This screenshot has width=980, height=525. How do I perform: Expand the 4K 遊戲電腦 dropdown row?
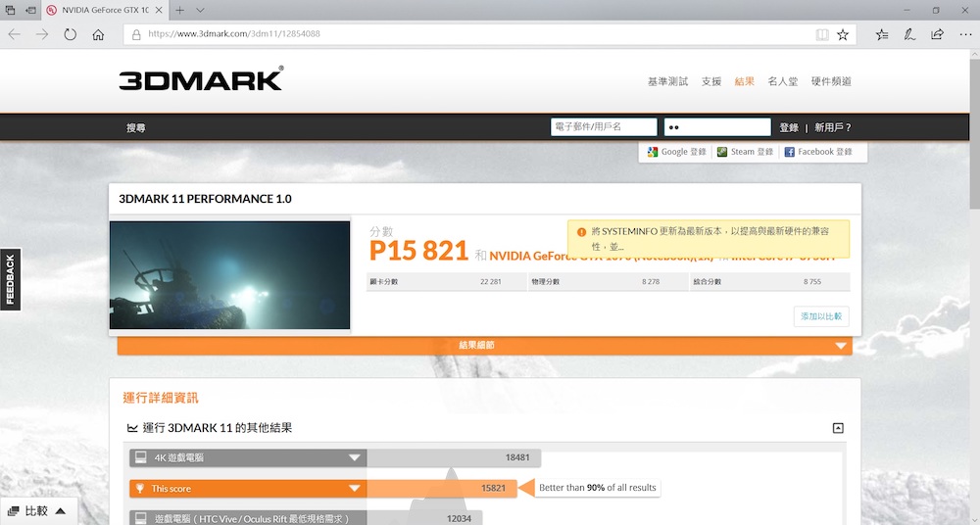point(248,457)
